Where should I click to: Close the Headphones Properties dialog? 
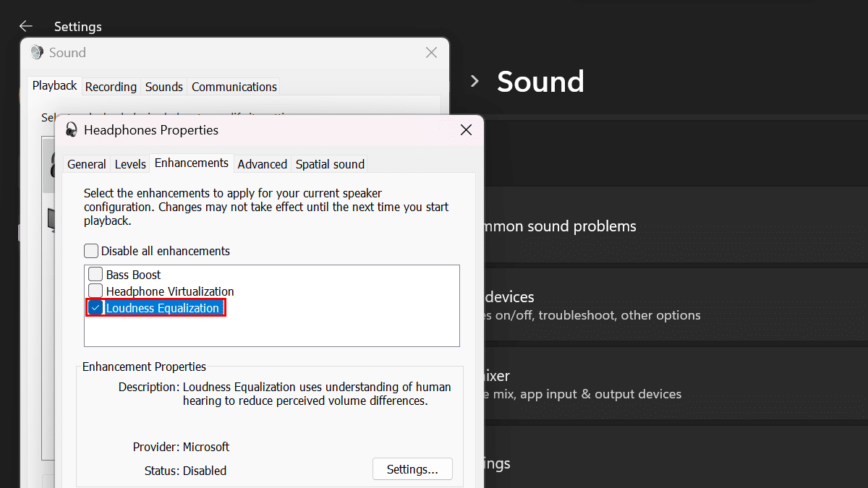point(466,130)
